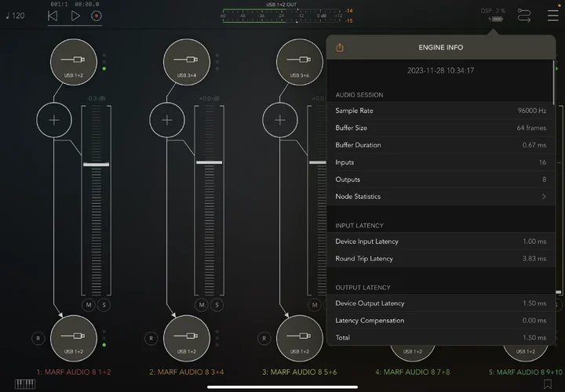Solo channel 2 with S button
565x392 pixels.
(x=217, y=304)
